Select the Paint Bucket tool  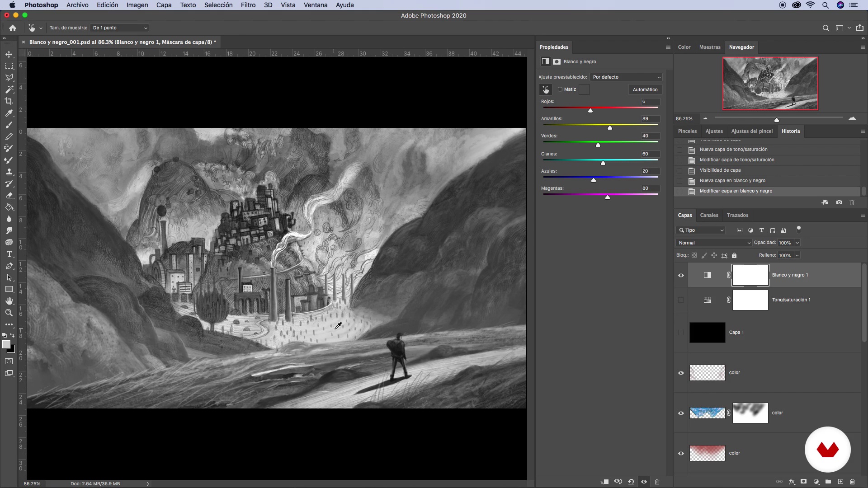tap(9, 207)
